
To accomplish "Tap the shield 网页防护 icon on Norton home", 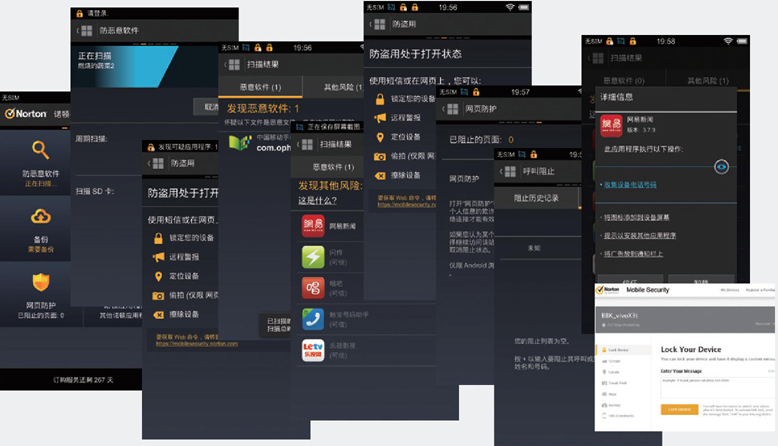I will pyautogui.click(x=41, y=282).
